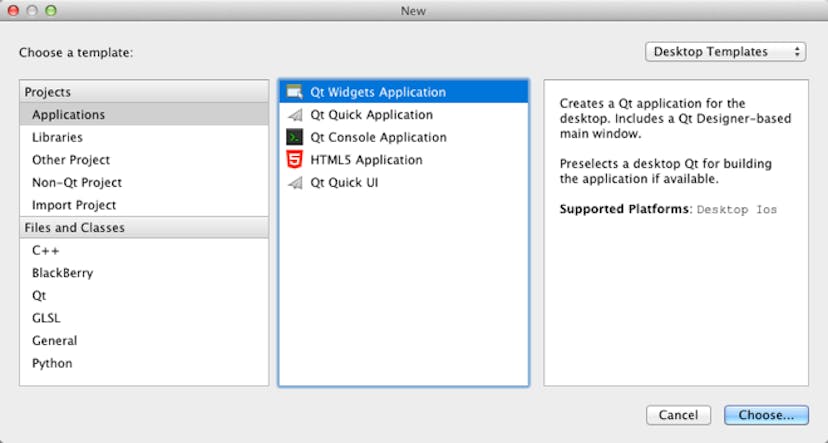This screenshot has height=443, width=828.
Task: Click the Qt Widgets Application icon
Action: coord(294,92)
